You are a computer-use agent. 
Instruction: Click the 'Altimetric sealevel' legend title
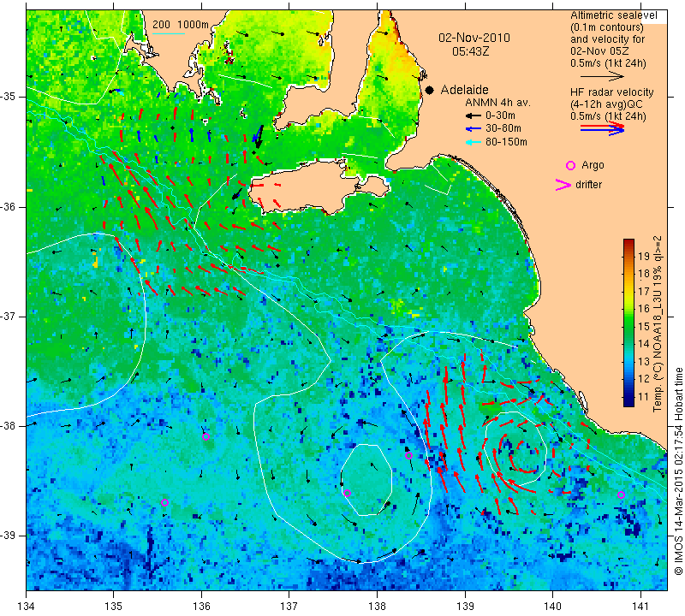coord(614,15)
